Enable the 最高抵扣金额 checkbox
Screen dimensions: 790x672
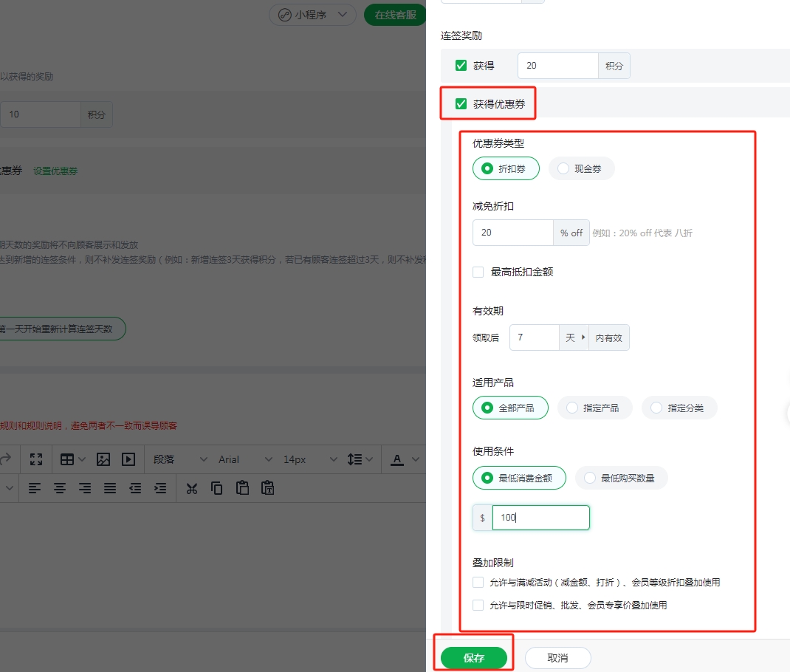coord(478,272)
